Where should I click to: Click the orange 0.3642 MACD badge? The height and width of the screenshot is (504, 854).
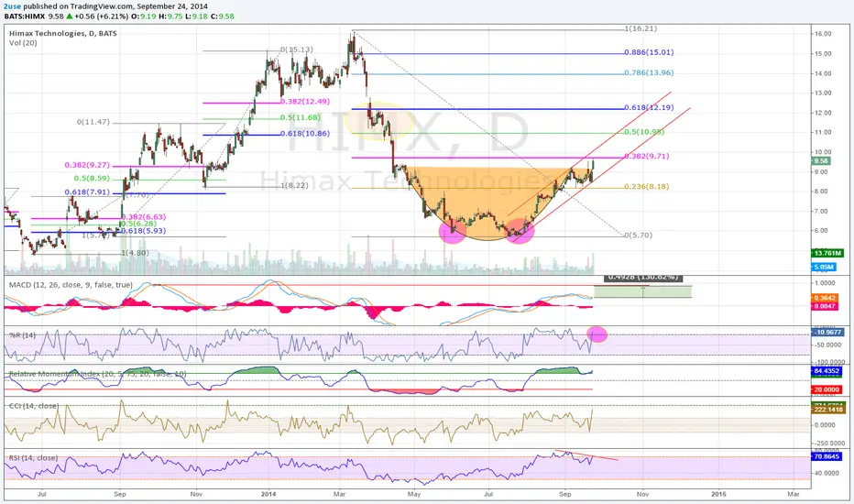pos(827,298)
